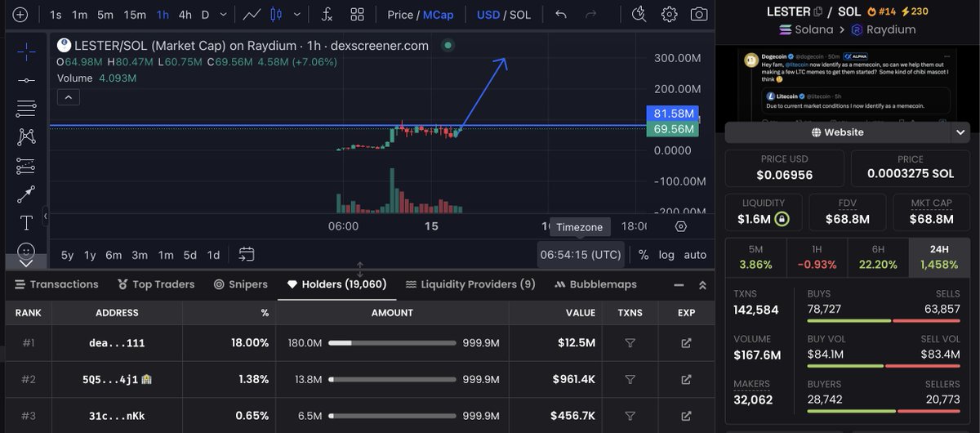
Task: Open the quick search icon
Action: pos(639,14)
